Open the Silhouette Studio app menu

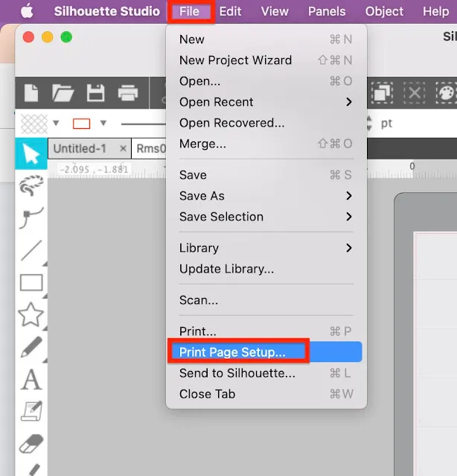pos(106,11)
